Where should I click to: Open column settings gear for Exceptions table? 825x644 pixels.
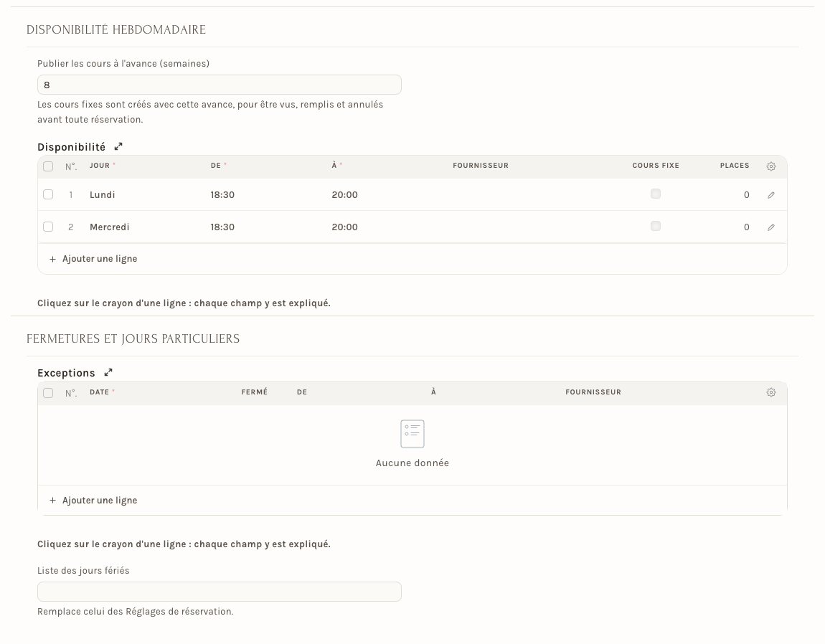click(770, 392)
